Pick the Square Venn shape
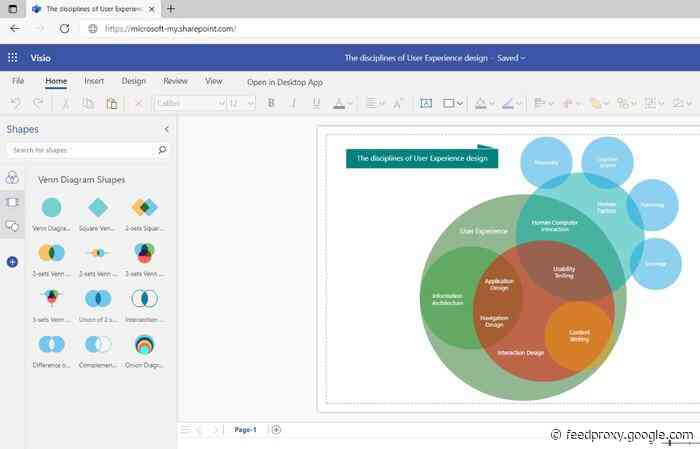700x449 pixels. pyautogui.click(x=98, y=208)
